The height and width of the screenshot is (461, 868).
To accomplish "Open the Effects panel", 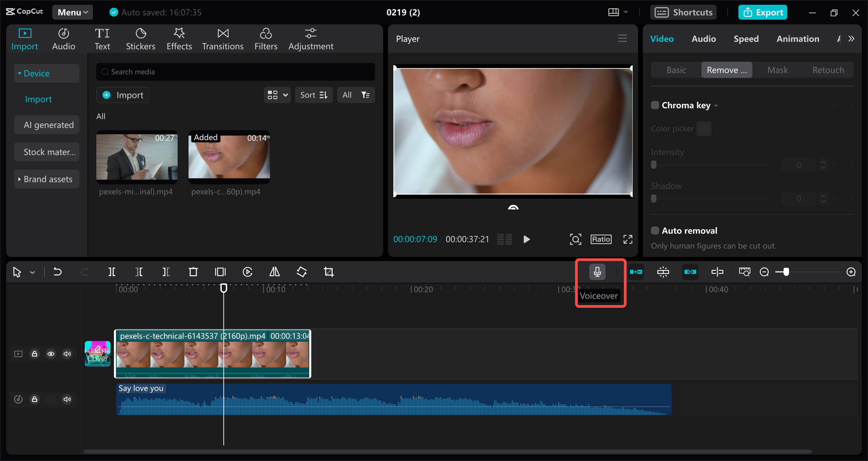I will [x=179, y=38].
